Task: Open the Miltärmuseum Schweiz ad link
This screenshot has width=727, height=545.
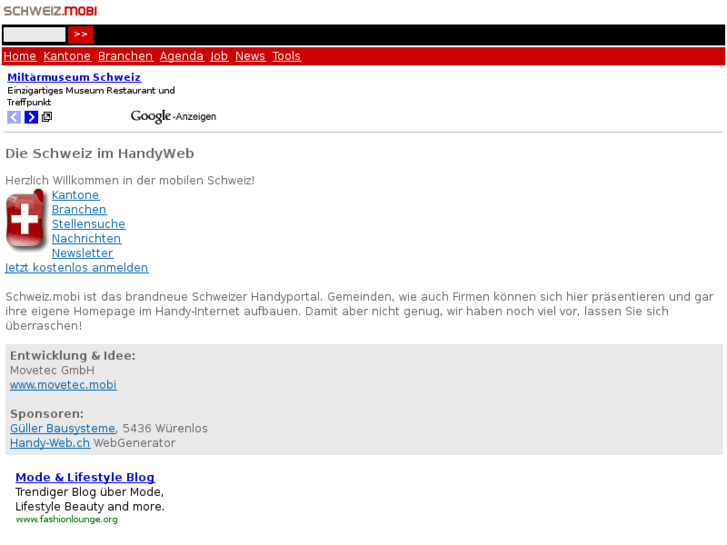Action: pos(74,77)
